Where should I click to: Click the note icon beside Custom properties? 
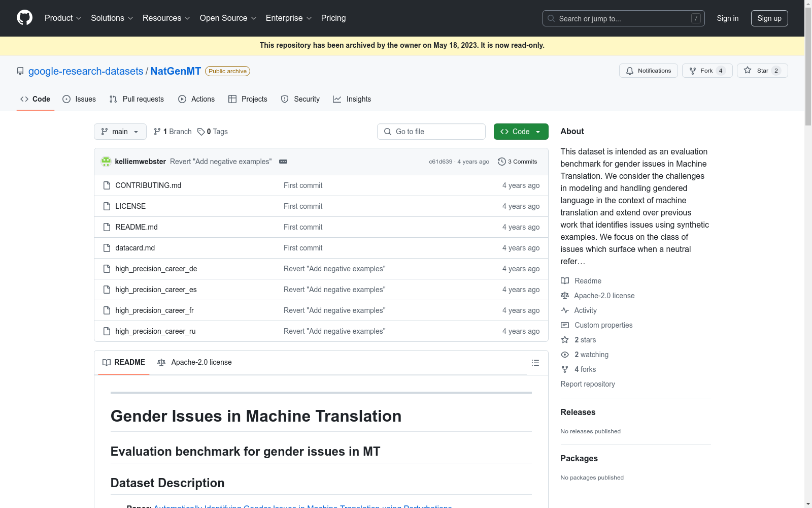[565, 325]
